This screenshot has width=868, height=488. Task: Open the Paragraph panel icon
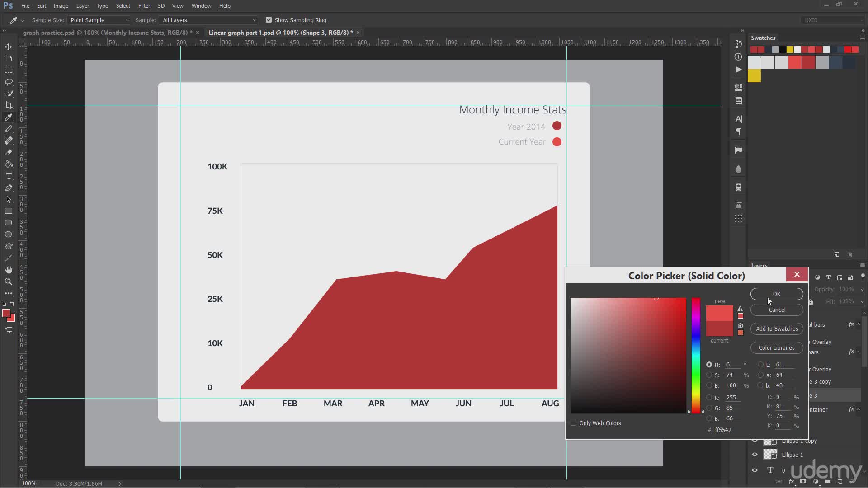point(738,131)
